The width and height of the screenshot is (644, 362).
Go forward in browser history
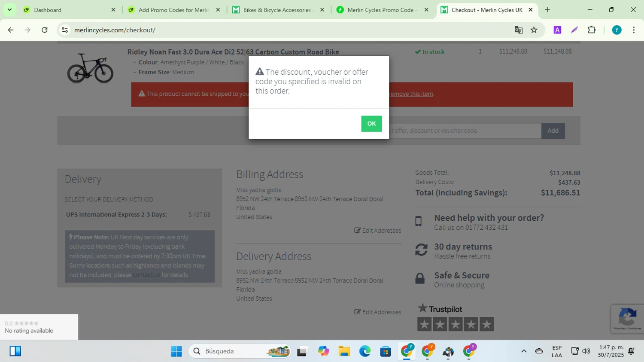[27, 30]
